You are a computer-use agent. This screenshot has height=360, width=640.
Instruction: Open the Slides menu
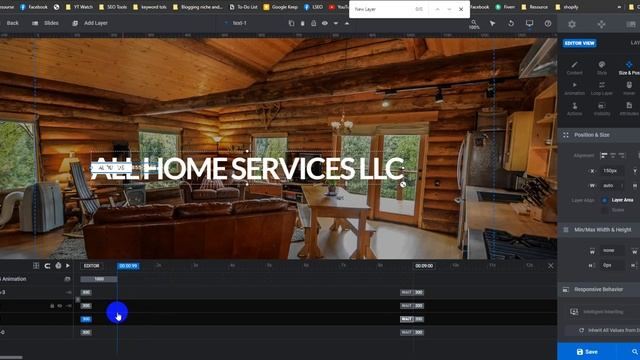pyautogui.click(x=45, y=23)
